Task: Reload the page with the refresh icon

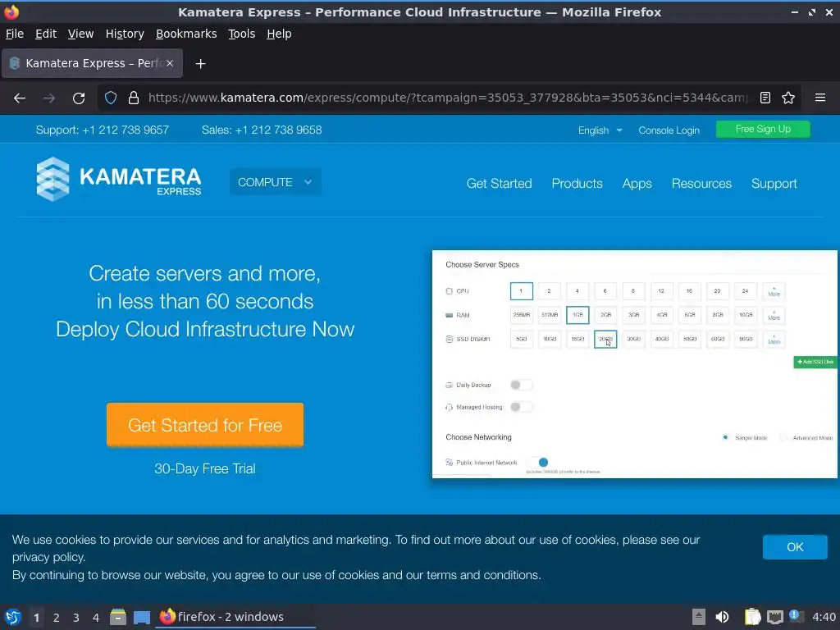Action: (x=79, y=98)
